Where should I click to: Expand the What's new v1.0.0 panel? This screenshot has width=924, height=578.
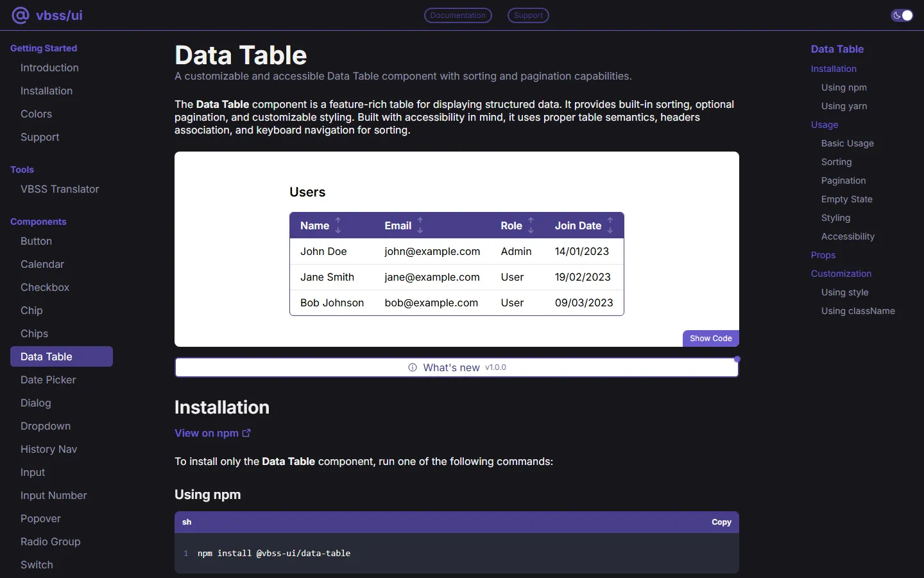457,367
